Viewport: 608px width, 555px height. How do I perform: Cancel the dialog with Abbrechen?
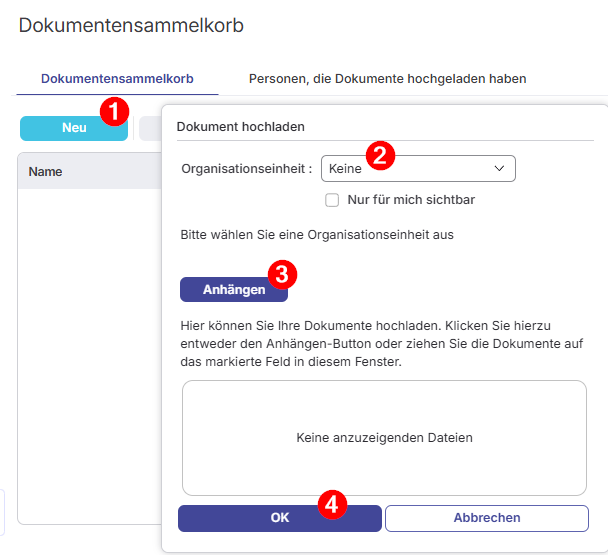click(486, 518)
